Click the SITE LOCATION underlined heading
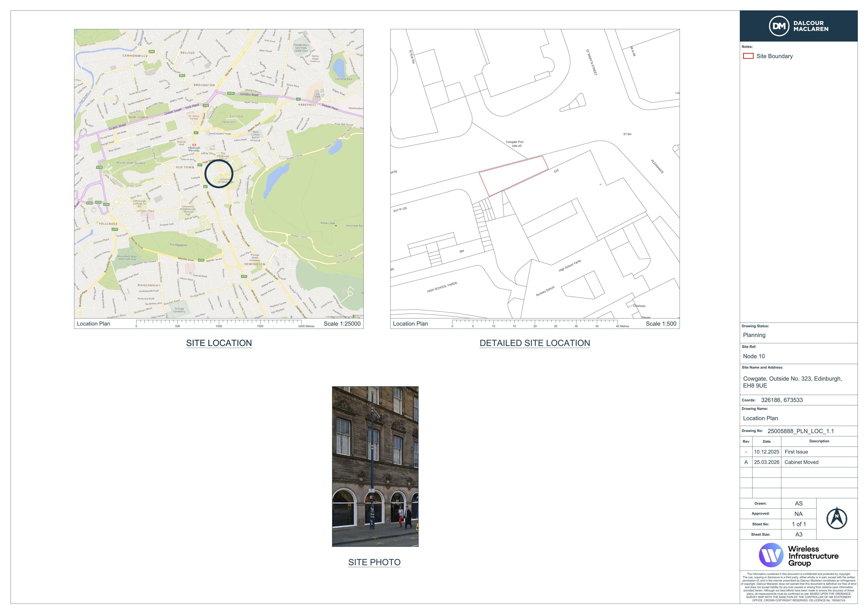 pyautogui.click(x=219, y=343)
